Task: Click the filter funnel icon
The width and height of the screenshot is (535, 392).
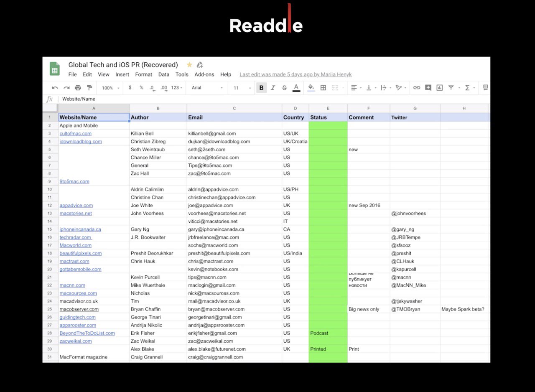Action: coord(451,88)
